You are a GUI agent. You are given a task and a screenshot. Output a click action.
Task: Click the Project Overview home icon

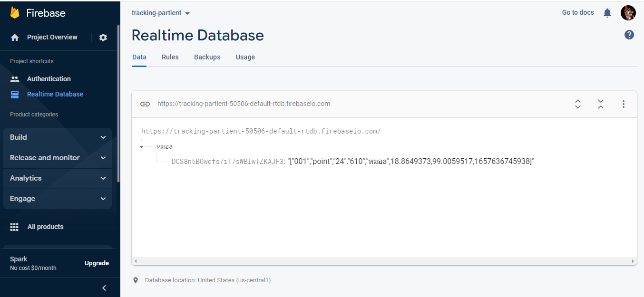(15, 38)
